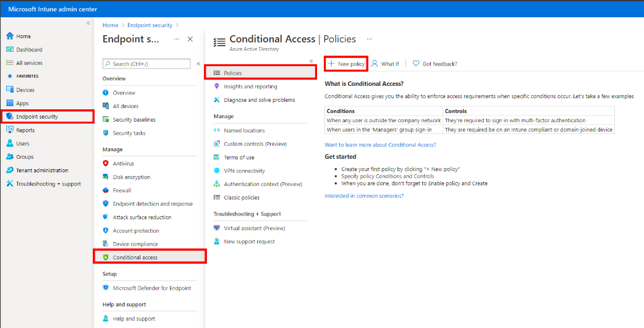This screenshot has height=328, width=644.
Task: Open the Microsoft Defender for Endpoint icon
Action: tap(106, 288)
